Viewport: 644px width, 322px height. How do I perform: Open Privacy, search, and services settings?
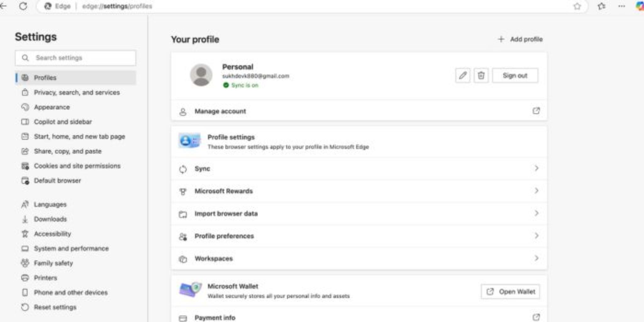click(77, 92)
